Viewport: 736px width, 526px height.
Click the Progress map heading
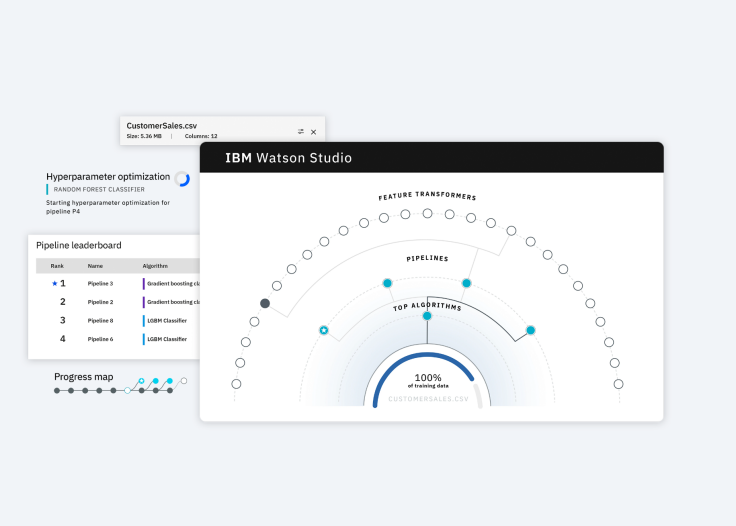(x=84, y=377)
